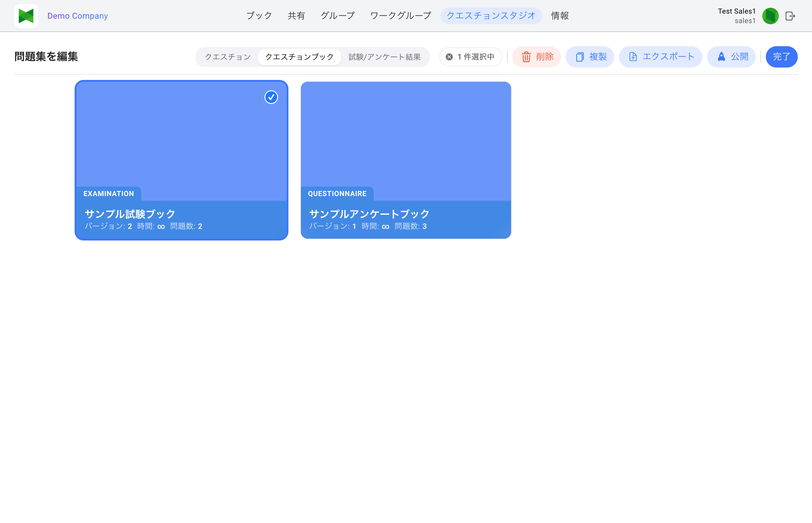Screen dimensions: 812x523
Task: Click the 削除 button label
Action: coord(545,57)
